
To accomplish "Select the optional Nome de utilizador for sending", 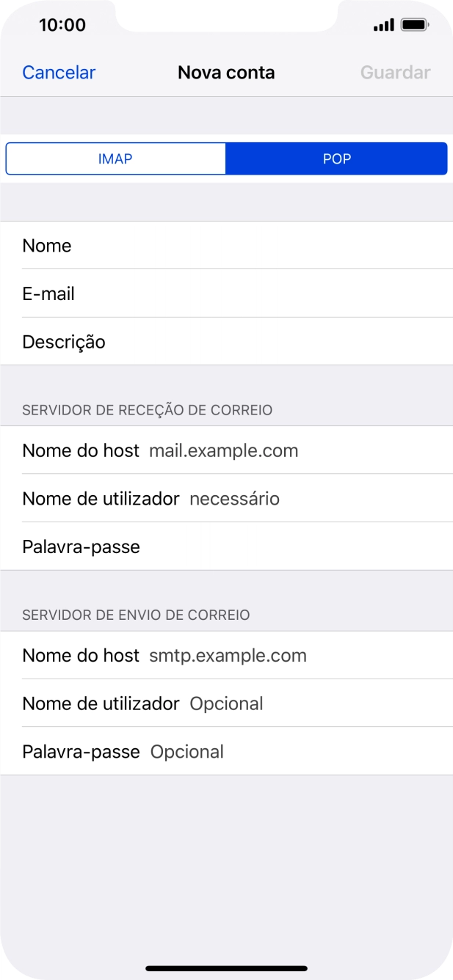I will tap(220, 703).
